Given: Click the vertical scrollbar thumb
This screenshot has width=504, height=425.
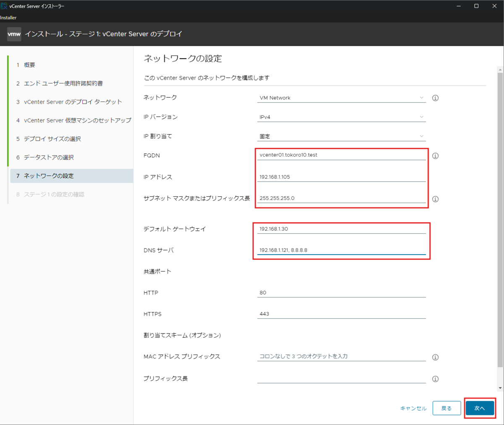Looking at the screenshot, I should (x=500, y=220).
